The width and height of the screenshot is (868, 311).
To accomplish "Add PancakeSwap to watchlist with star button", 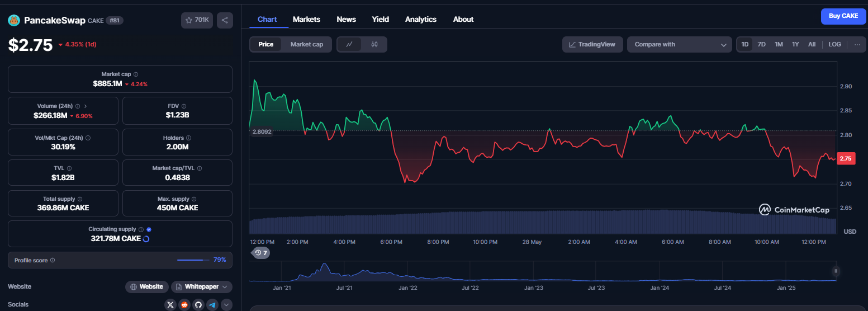I will (x=197, y=20).
